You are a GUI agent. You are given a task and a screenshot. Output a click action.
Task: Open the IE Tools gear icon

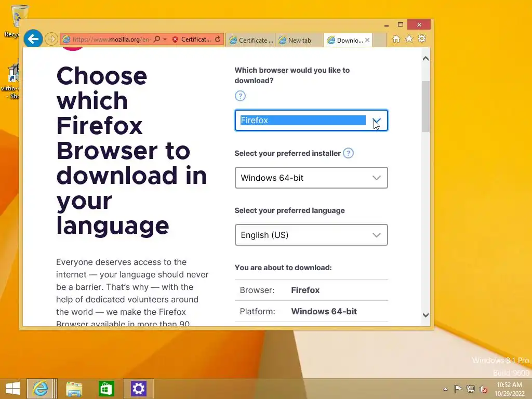coord(422,38)
